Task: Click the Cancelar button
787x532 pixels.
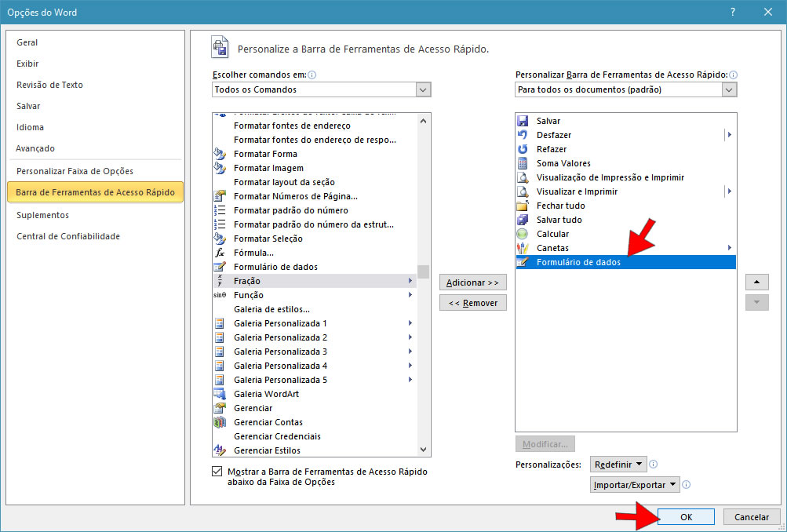Action: [x=752, y=517]
